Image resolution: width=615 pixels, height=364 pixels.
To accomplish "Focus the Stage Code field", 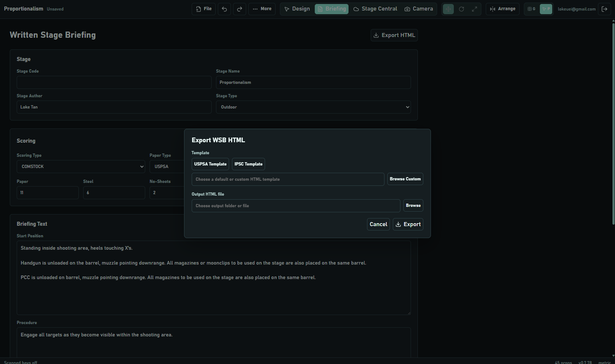I will point(114,82).
